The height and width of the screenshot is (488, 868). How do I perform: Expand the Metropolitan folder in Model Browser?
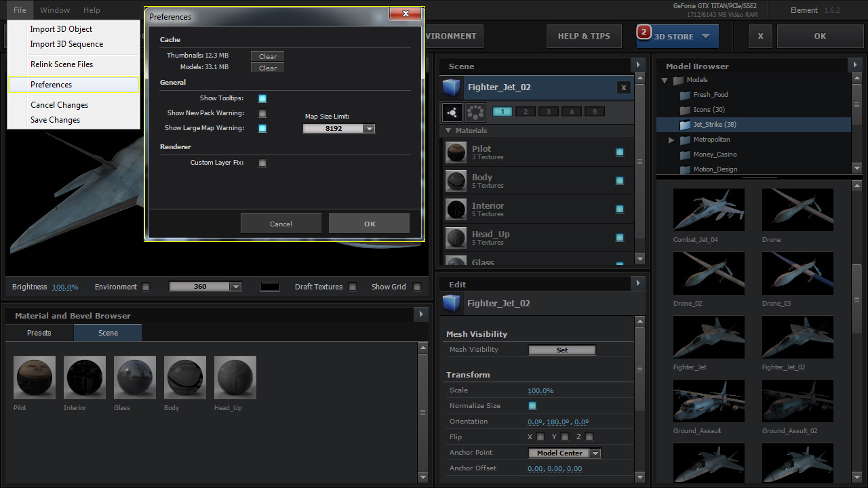[671, 140]
